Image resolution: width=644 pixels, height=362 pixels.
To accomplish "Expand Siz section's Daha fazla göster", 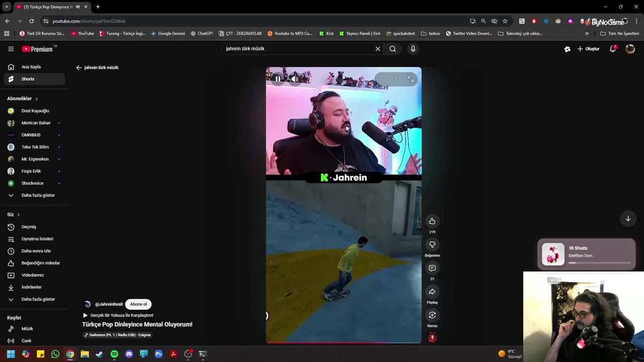I will [x=34, y=299].
